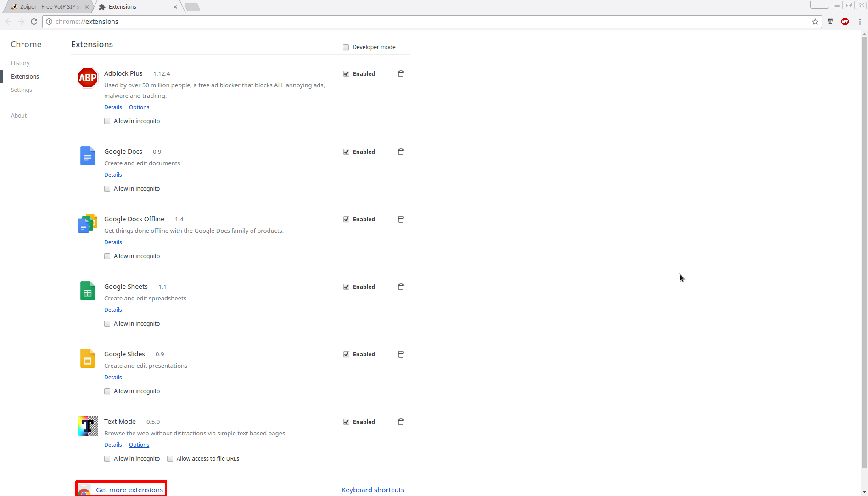868x496 pixels.
Task: Open Keyboard shortcuts link
Action: tap(373, 490)
